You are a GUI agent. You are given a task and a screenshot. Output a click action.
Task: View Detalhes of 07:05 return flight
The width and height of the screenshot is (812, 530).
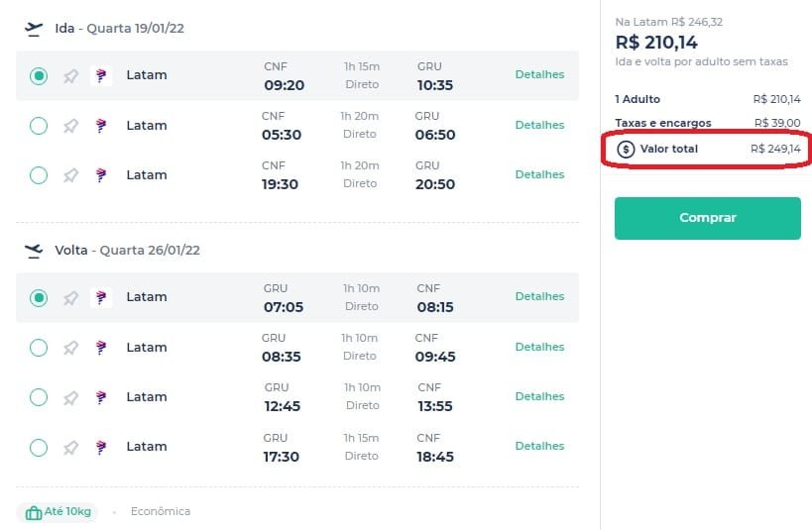pos(539,296)
